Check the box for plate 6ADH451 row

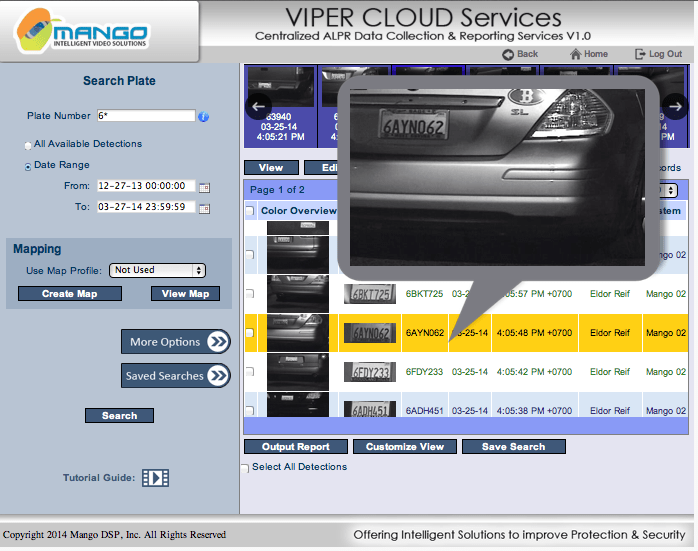pos(250,410)
